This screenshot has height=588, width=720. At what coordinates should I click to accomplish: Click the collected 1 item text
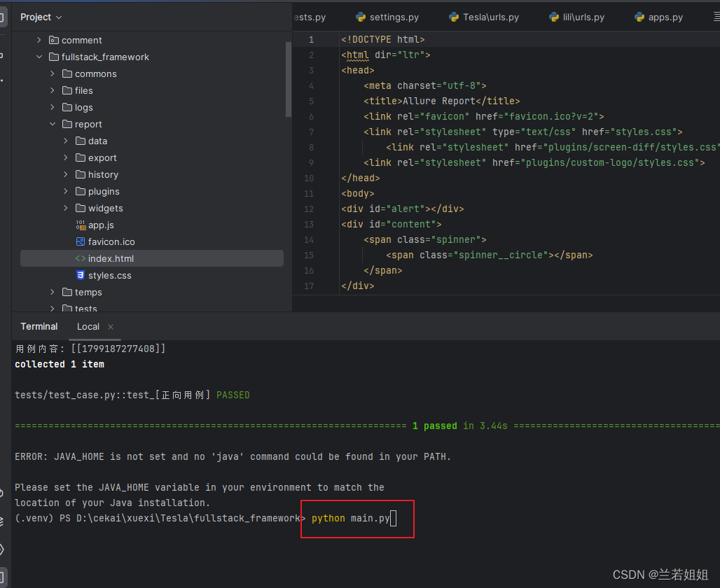[60, 364]
